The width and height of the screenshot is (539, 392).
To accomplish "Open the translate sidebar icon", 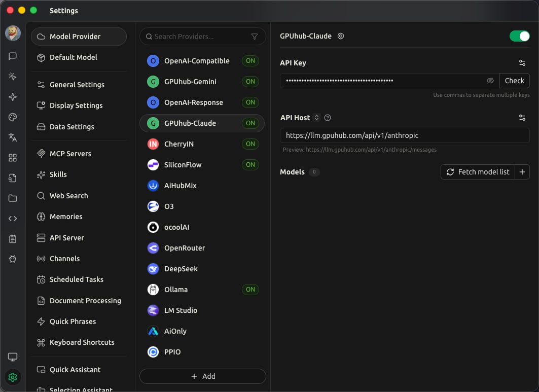I will [x=13, y=137].
